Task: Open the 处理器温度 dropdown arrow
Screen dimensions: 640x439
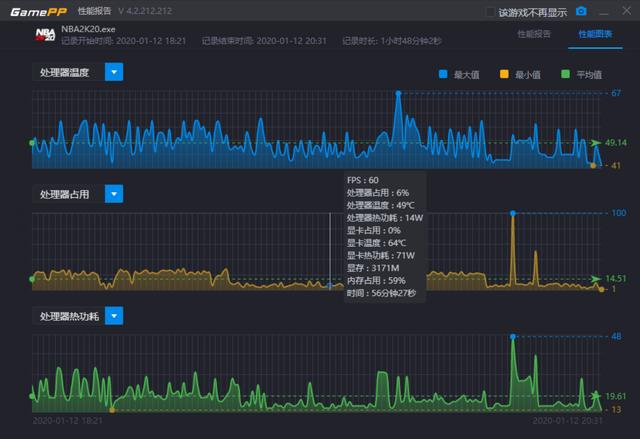Action: click(114, 72)
